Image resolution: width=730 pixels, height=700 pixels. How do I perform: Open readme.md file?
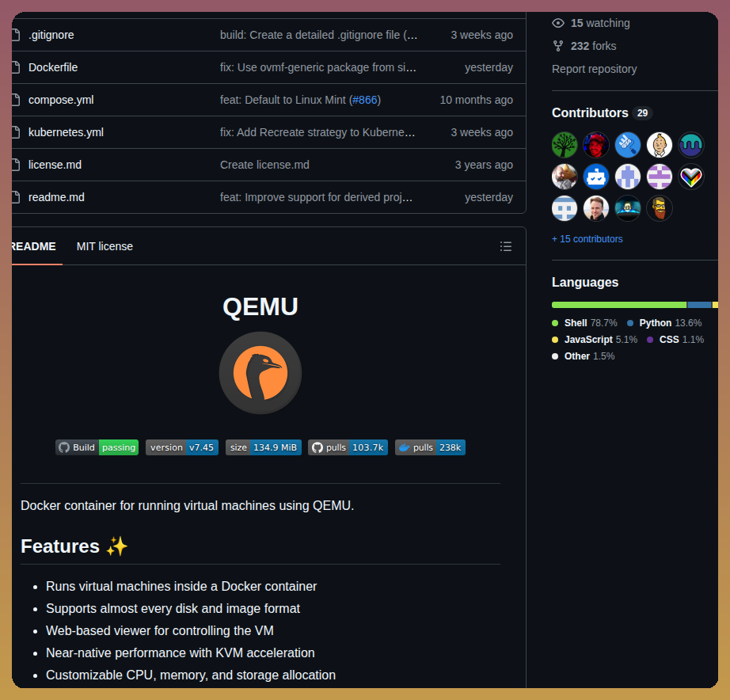[x=56, y=197]
